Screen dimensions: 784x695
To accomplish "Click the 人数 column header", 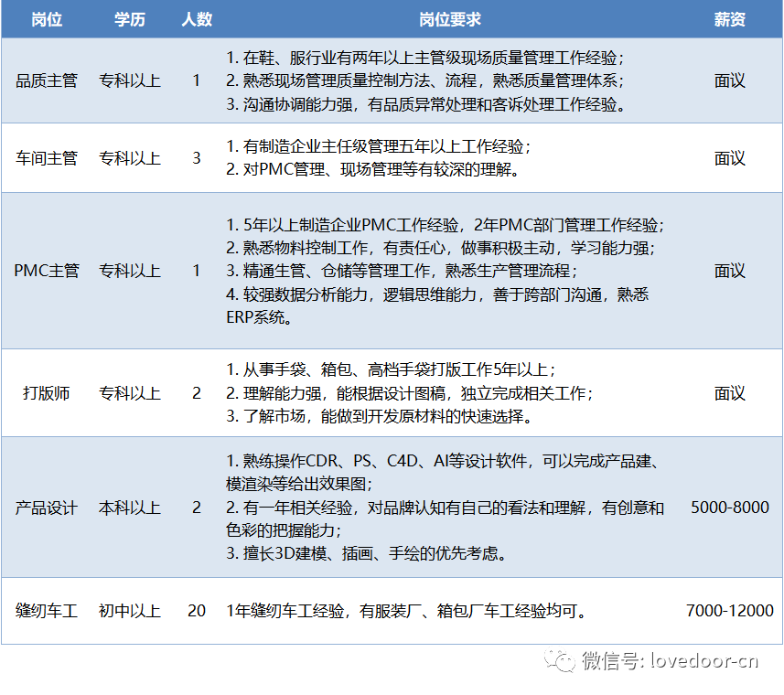I will tap(197, 19).
